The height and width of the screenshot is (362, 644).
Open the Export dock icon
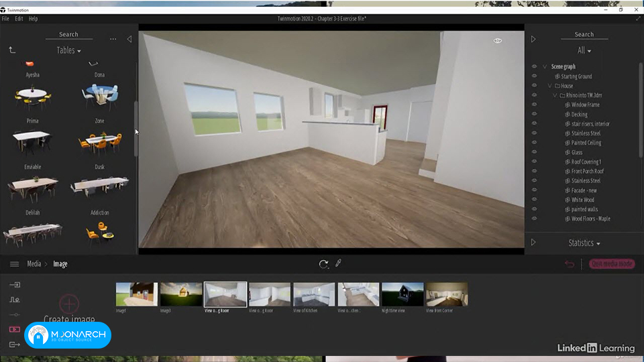pos(15,345)
